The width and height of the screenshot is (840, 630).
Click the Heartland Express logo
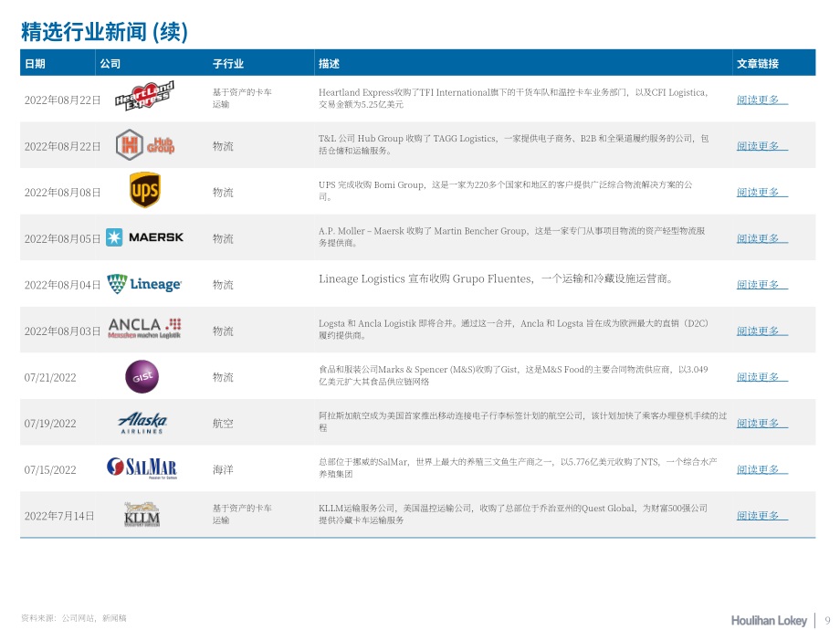coord(144,96)
